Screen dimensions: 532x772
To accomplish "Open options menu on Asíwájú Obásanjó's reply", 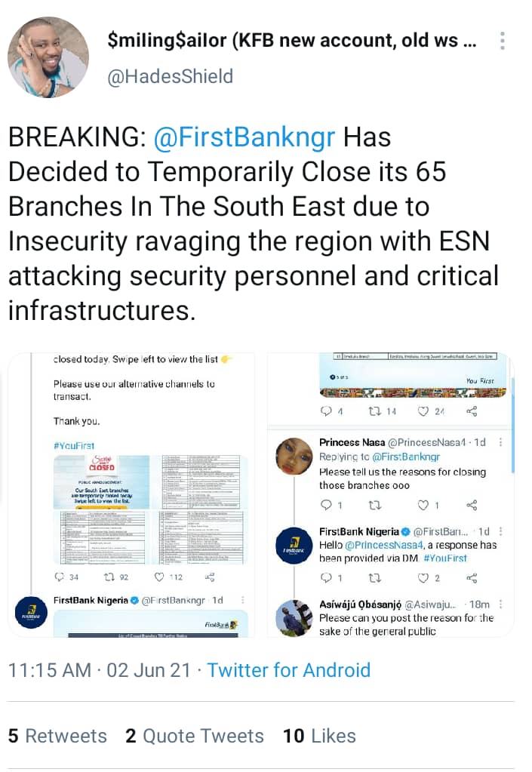I will point(500,604).
